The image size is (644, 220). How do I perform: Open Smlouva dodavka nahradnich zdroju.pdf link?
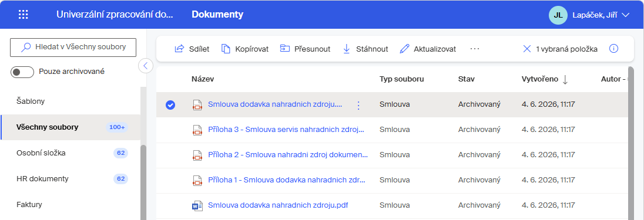278,204
